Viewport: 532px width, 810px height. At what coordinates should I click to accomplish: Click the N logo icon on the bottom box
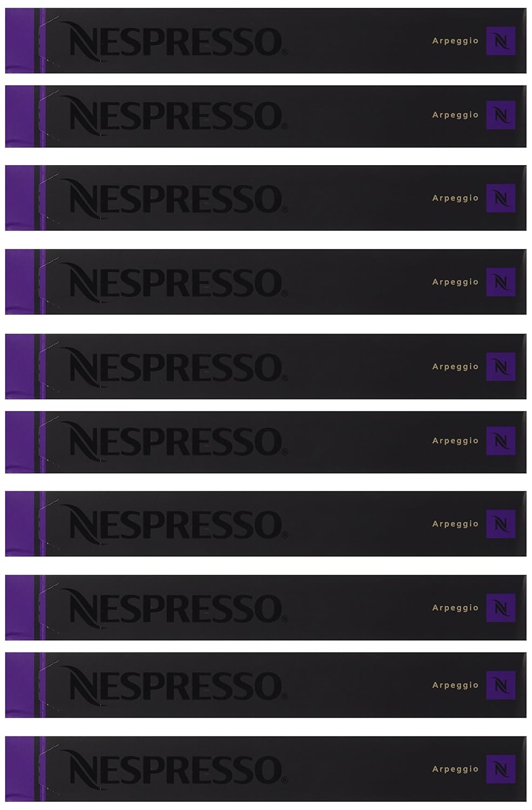pos(501,769)
